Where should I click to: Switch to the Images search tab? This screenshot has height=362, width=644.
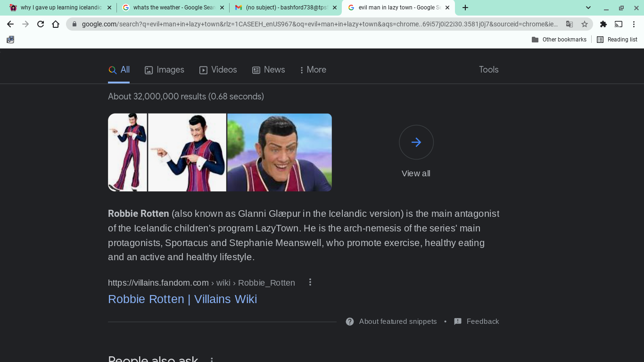coord(165,70)
